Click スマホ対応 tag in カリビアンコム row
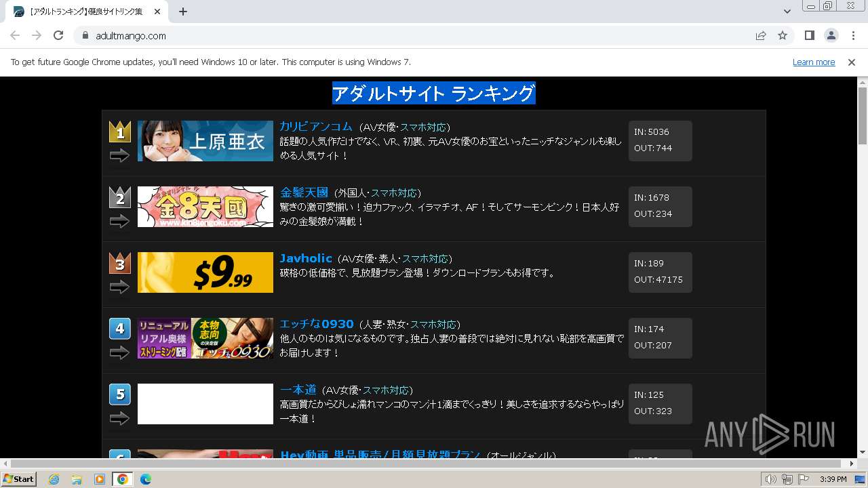868x488 pixels. point(423,127)
